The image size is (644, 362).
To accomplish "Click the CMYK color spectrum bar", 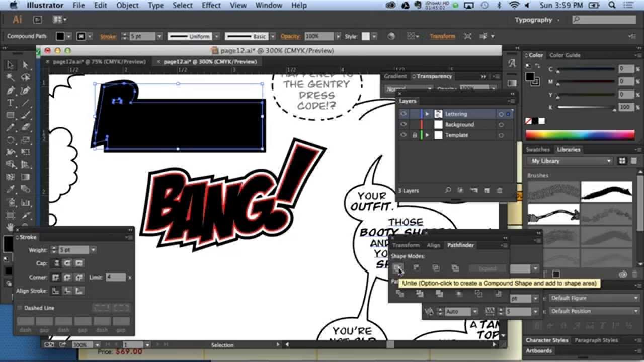I will (x=580, y=135).
